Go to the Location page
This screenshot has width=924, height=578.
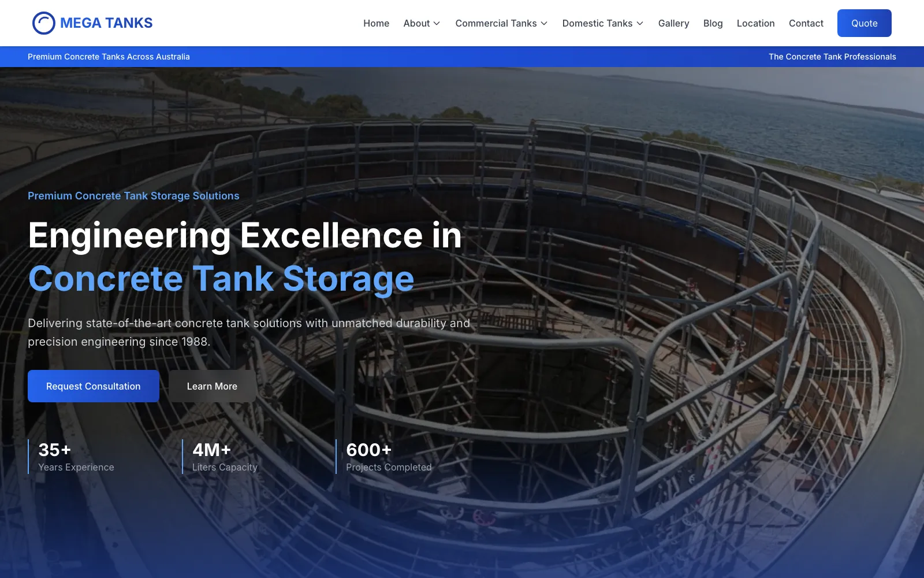(755, 23)
